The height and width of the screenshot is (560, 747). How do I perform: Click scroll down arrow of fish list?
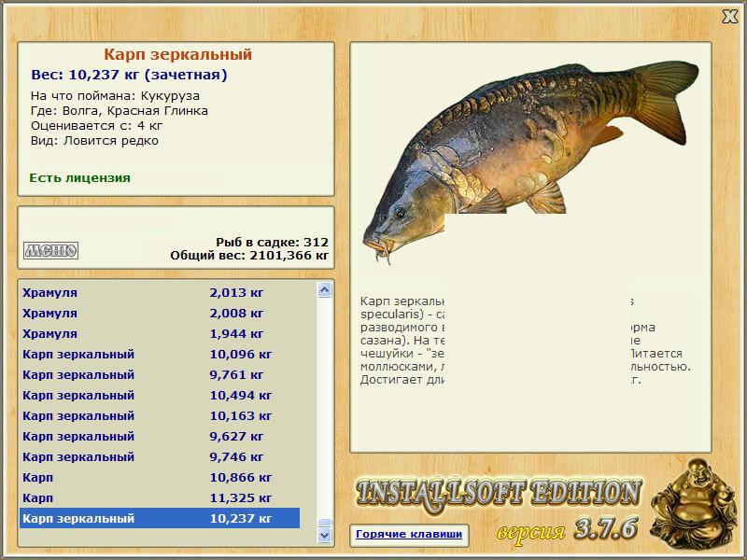click(324, 535)
